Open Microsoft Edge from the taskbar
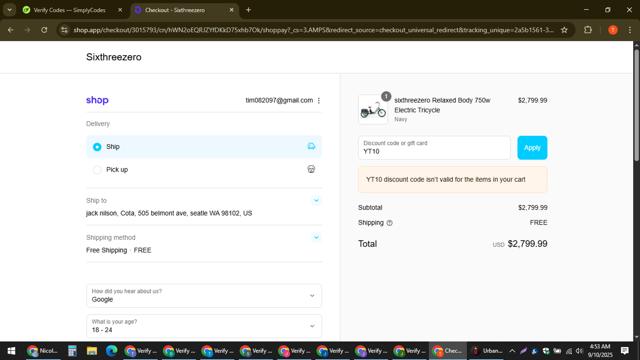Image resolution: width=640 pixels, height=360 pixels. tap(111, 351)
